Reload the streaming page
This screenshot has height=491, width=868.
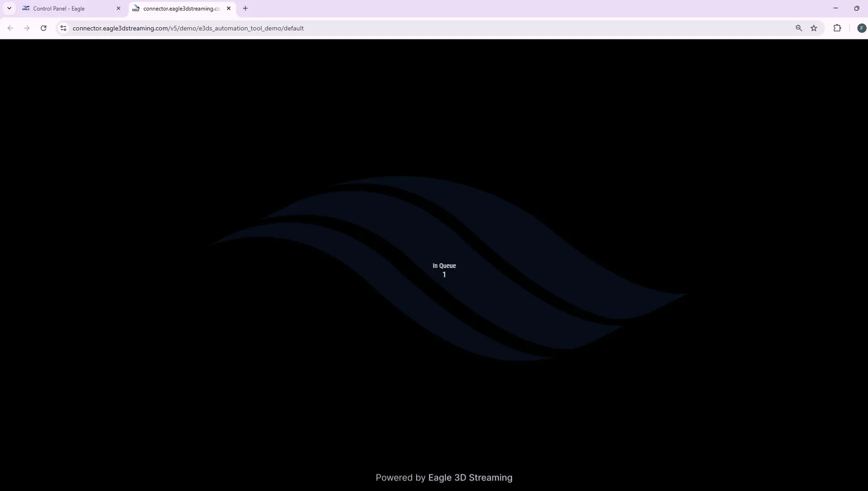click(x=43, y=28)
